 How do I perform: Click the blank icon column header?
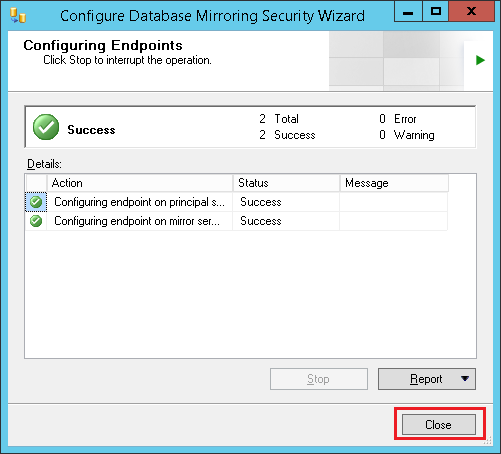36,183
